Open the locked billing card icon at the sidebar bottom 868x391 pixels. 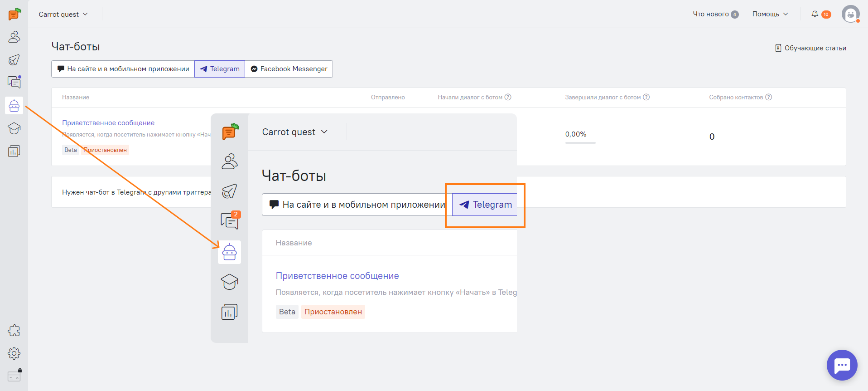(x=14, y=376)
